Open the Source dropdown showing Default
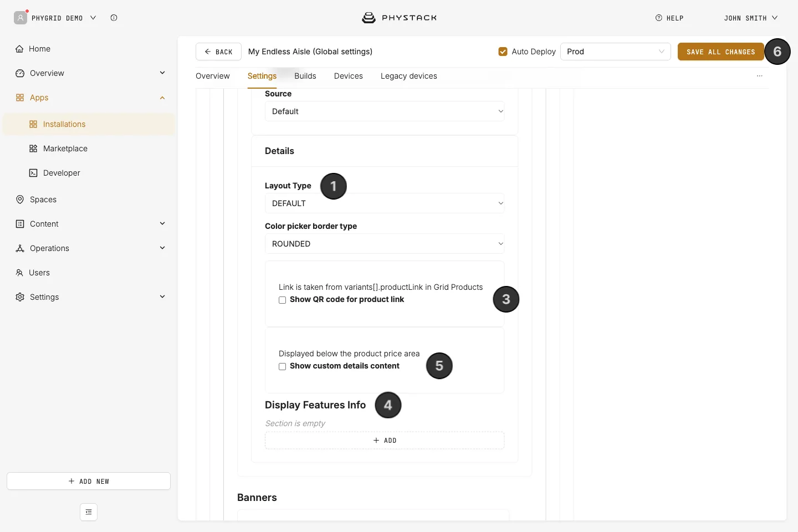This screenshot has height=532, width=798. point(385,111)
